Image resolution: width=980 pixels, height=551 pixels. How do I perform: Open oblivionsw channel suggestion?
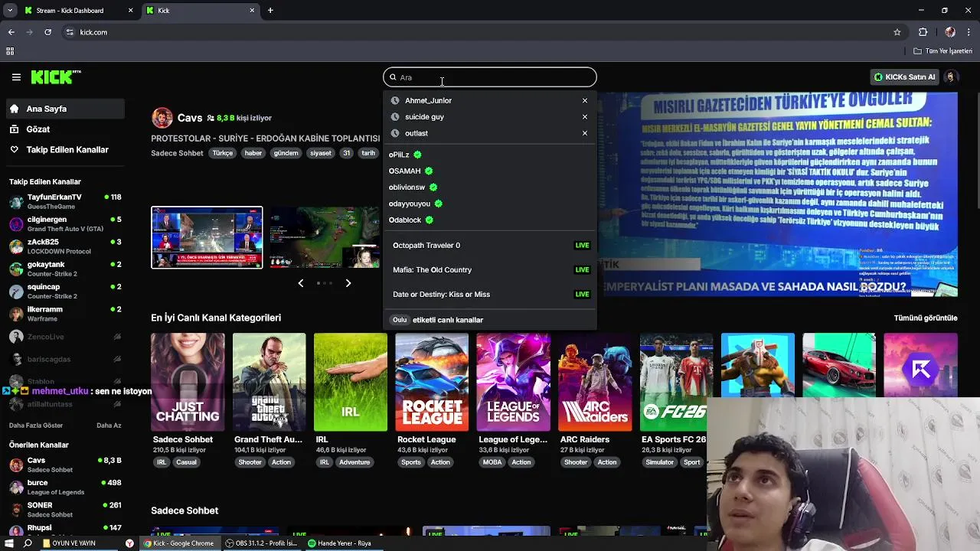[413, 187]
